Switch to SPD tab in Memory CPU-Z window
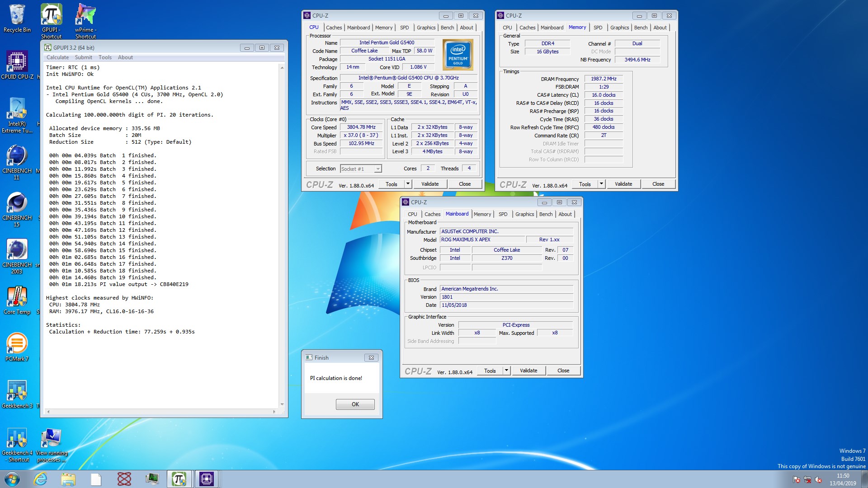 click(598, 28)
